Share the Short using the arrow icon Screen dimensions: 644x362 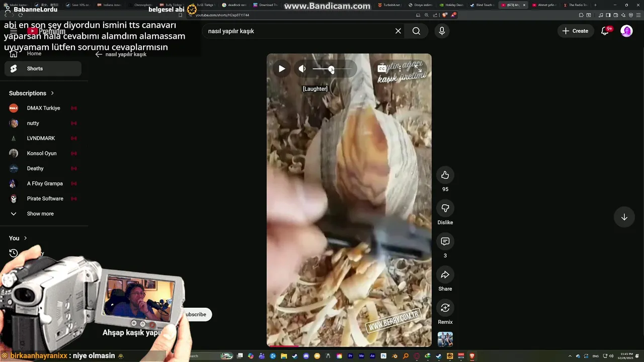click(445, 275)
